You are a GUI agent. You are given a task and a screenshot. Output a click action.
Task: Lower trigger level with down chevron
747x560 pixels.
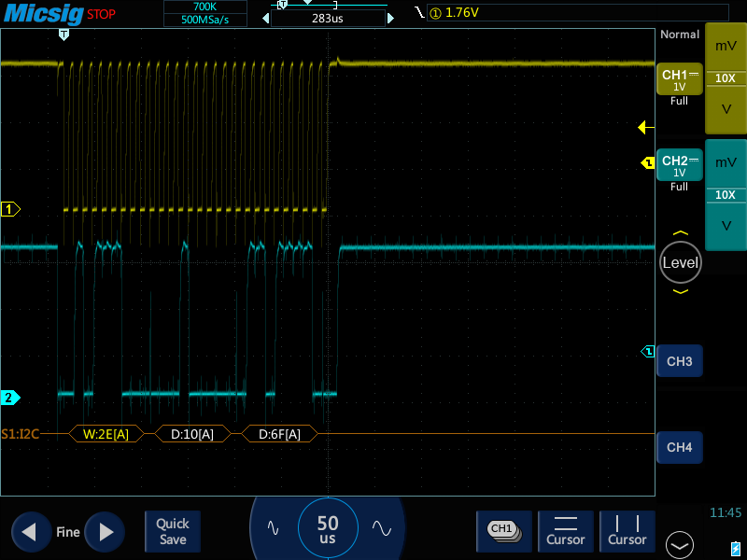click(x=681, y=291)
